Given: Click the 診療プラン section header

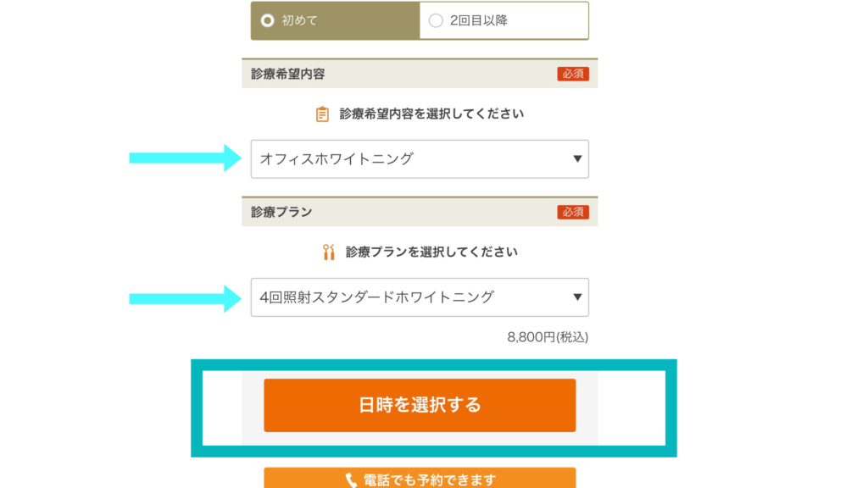Looking at the screenshot, I should [x=420, y=212].
